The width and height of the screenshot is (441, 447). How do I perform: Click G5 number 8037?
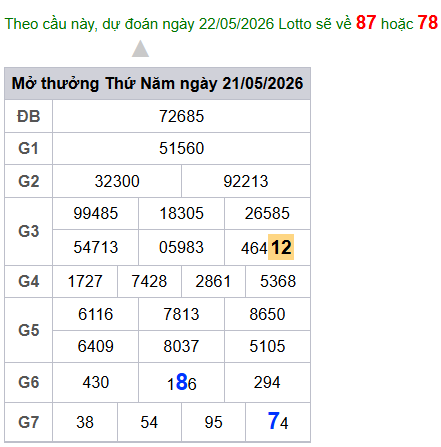181,346
